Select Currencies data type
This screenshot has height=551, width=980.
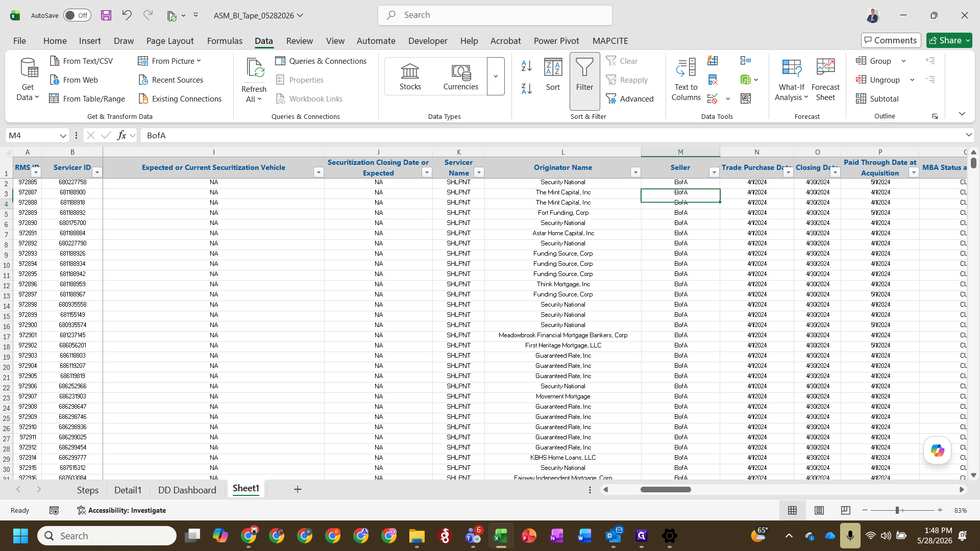(461, 77)
